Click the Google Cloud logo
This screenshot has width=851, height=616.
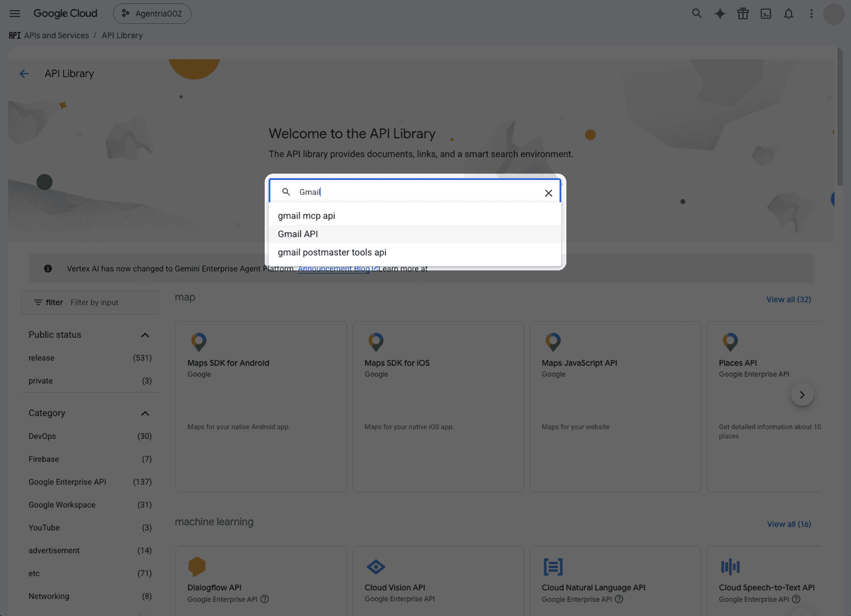tap(65, 14)
